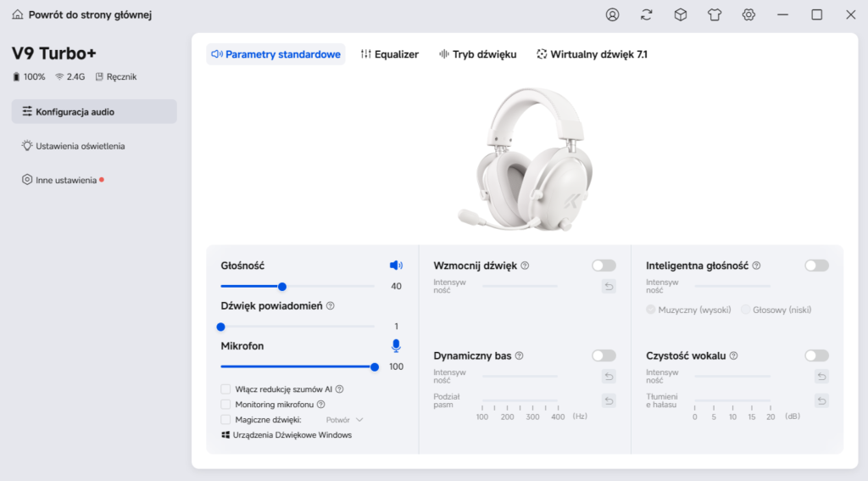868x481 pixels.
Task: Click the 2.4G wireless indicator
Action: 70,77
